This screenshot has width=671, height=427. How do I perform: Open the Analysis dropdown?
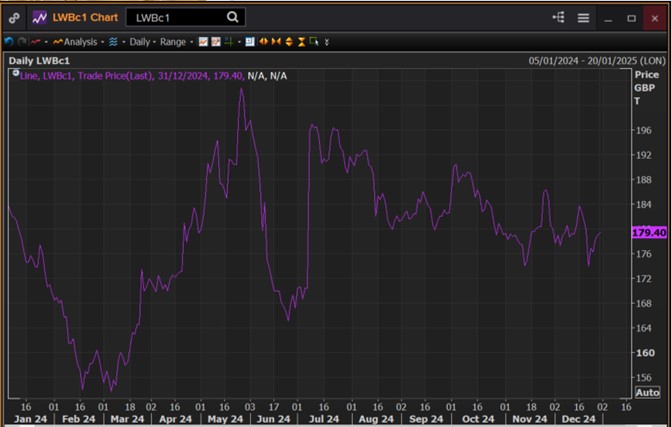coord(77,42)
